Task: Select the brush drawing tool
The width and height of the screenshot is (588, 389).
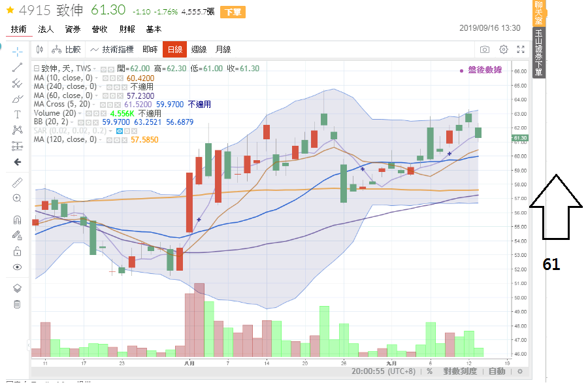Action: click(17, 99)
